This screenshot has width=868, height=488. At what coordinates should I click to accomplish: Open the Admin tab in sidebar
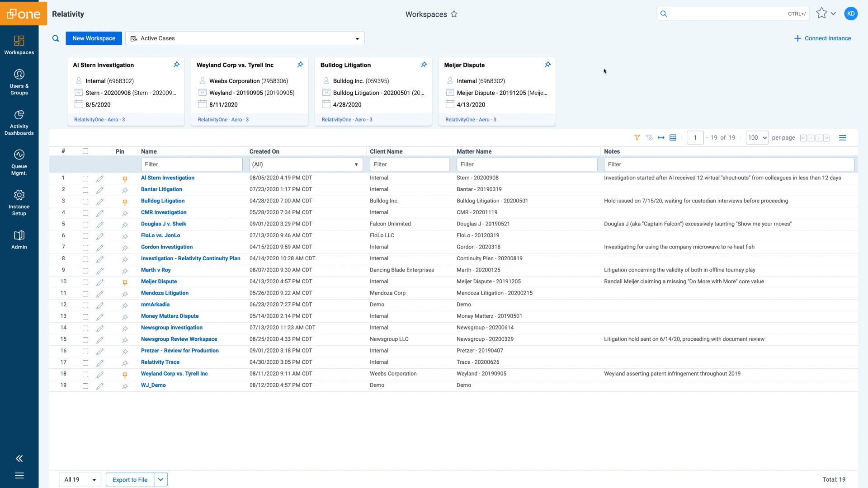click(x=19, y=239)
